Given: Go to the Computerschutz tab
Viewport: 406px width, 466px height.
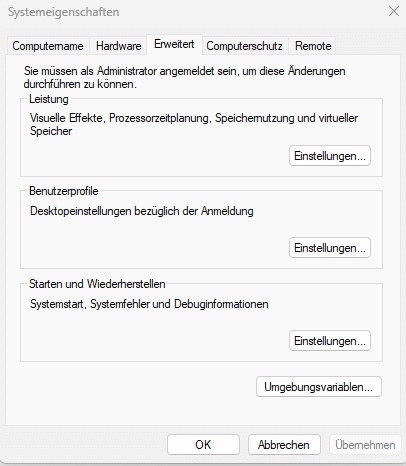Looking at the screenshot, I should 244,46.
